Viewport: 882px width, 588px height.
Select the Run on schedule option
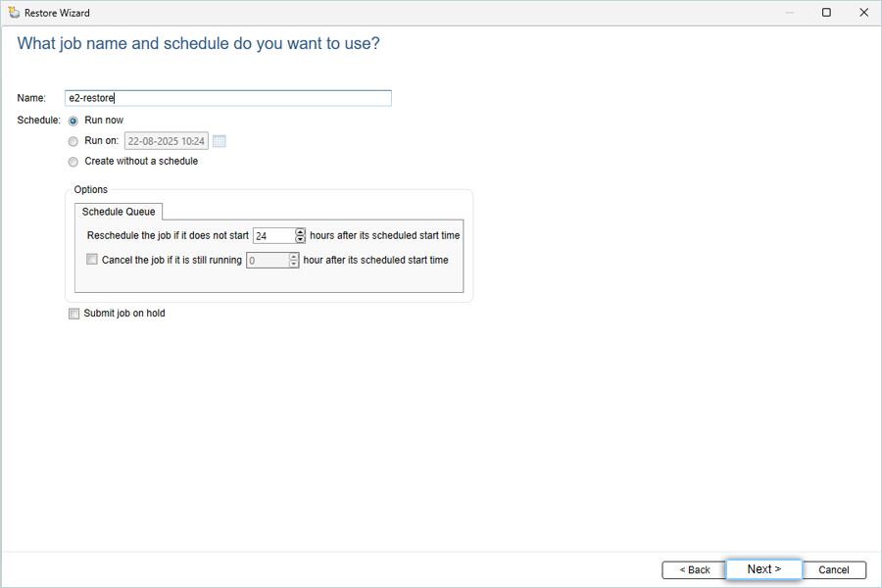tap(73, 141)
